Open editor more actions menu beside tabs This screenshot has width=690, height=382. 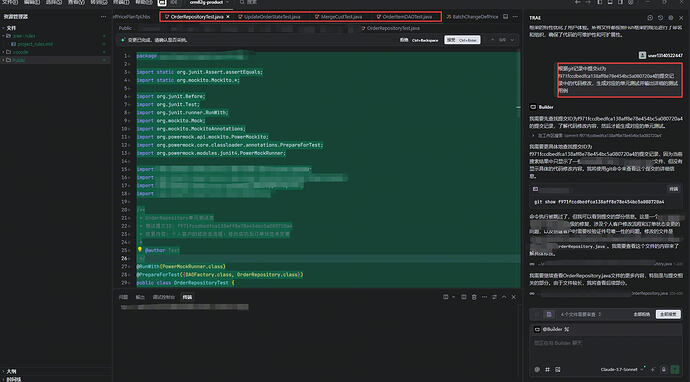click(x=515, y=17)
